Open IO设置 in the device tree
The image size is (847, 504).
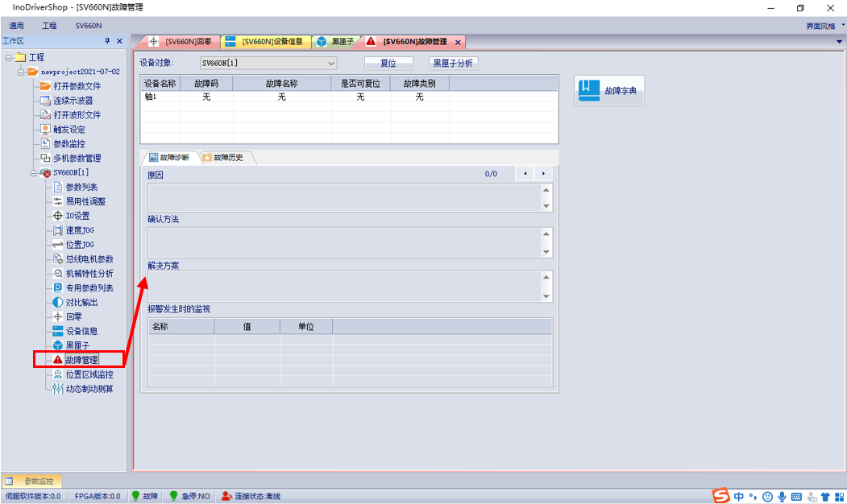(x=77, y=216)
